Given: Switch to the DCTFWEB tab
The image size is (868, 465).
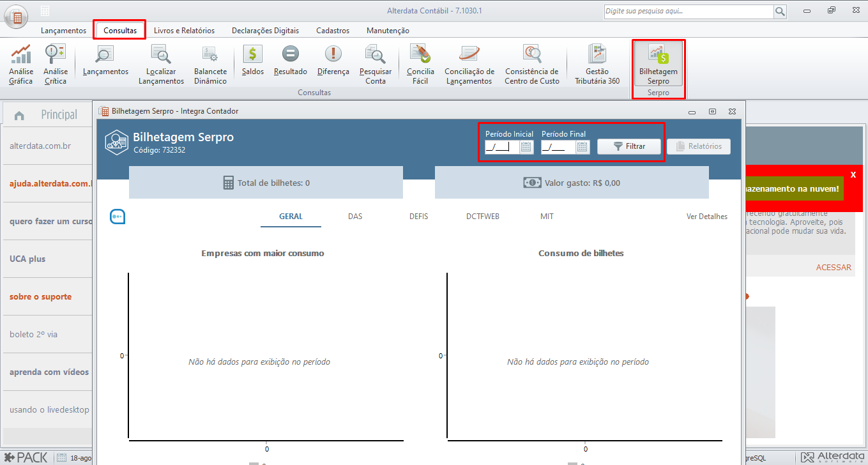Looking at the screenshot, I should coord(483,217).
